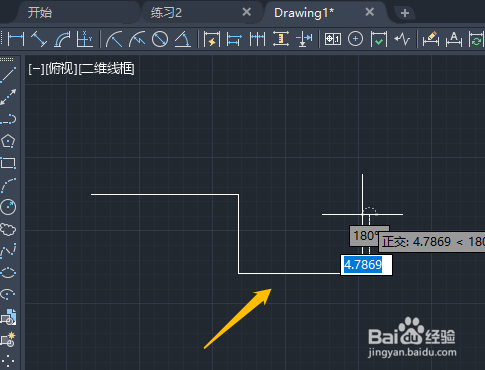
Task: Select the Baseline dimension tool
Action: coord(234,39)
